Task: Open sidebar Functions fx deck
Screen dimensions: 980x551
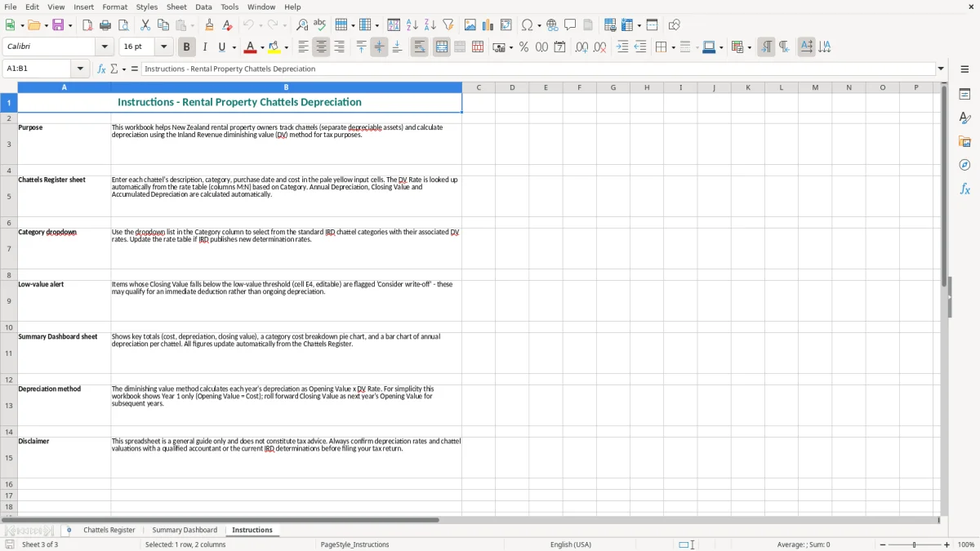Action: (x=964, y=189)
